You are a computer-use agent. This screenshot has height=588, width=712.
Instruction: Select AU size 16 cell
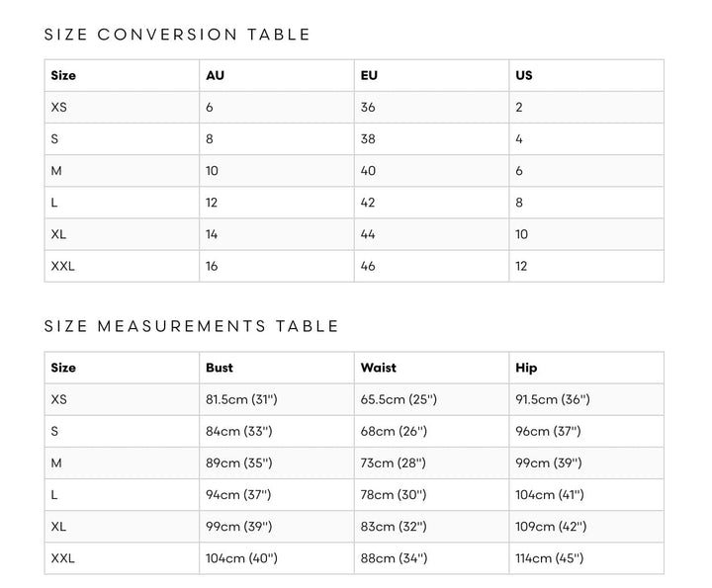213,266
